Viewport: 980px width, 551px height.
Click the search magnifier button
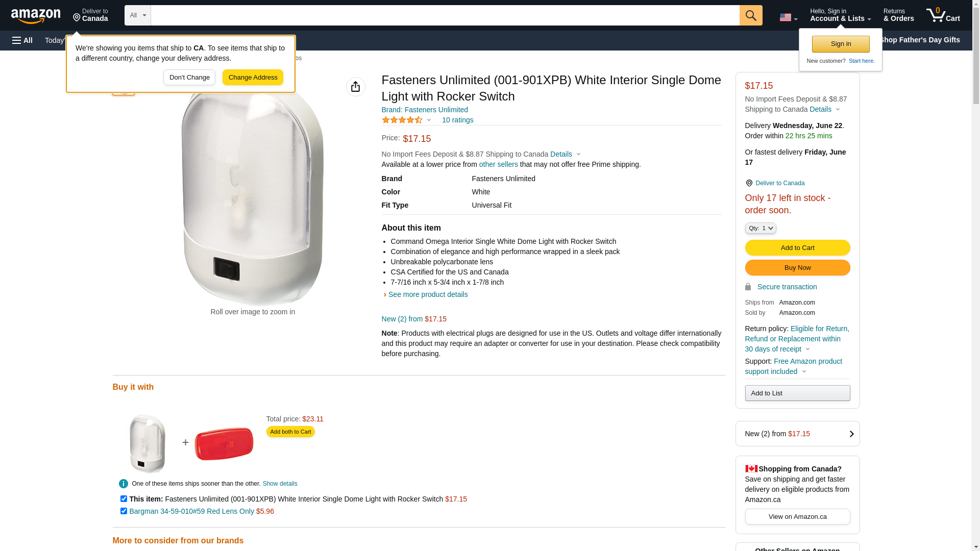(750, 15)
